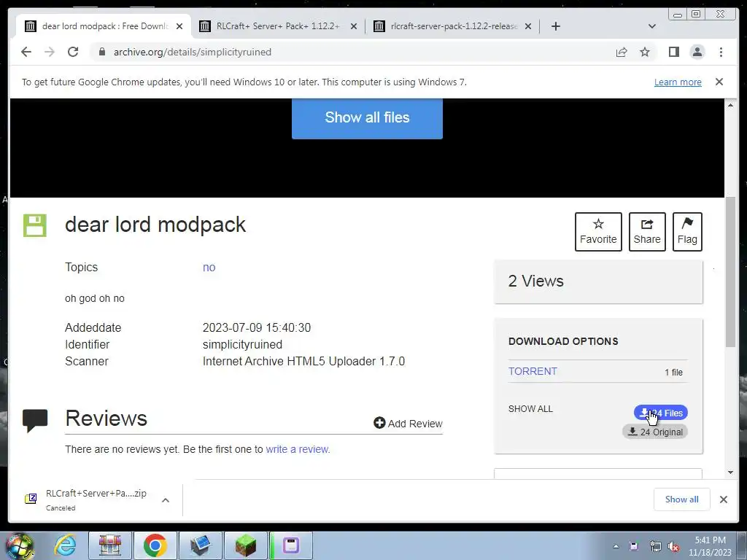Open a new browser tab

[x=555, y=26]
